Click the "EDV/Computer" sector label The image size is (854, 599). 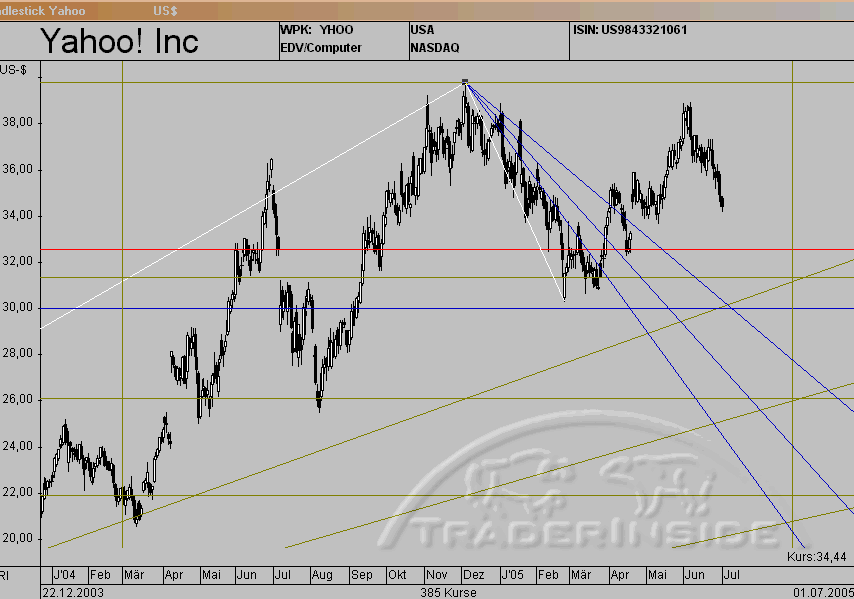321,48
